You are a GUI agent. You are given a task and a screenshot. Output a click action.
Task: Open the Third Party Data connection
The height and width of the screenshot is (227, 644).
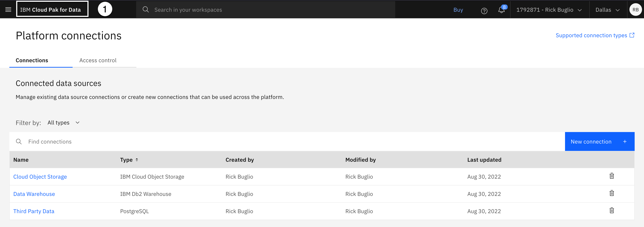tap(34, 211)
